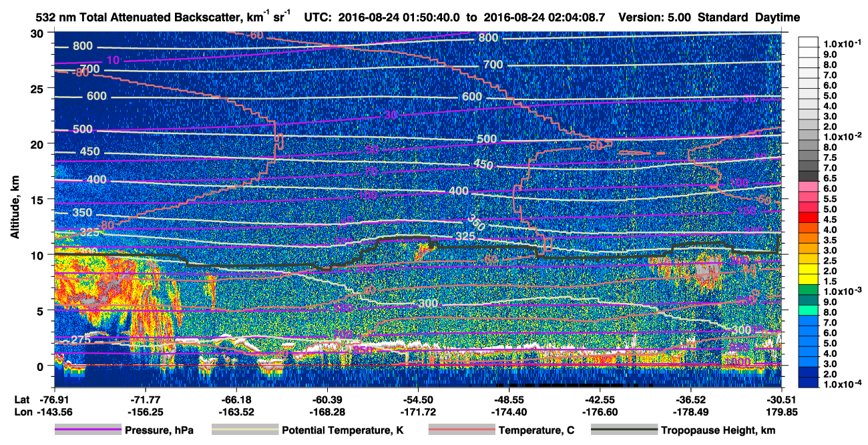Click the 'Lon' row label
The width and height of the screenshot is (868, 445).
point(23,412)
